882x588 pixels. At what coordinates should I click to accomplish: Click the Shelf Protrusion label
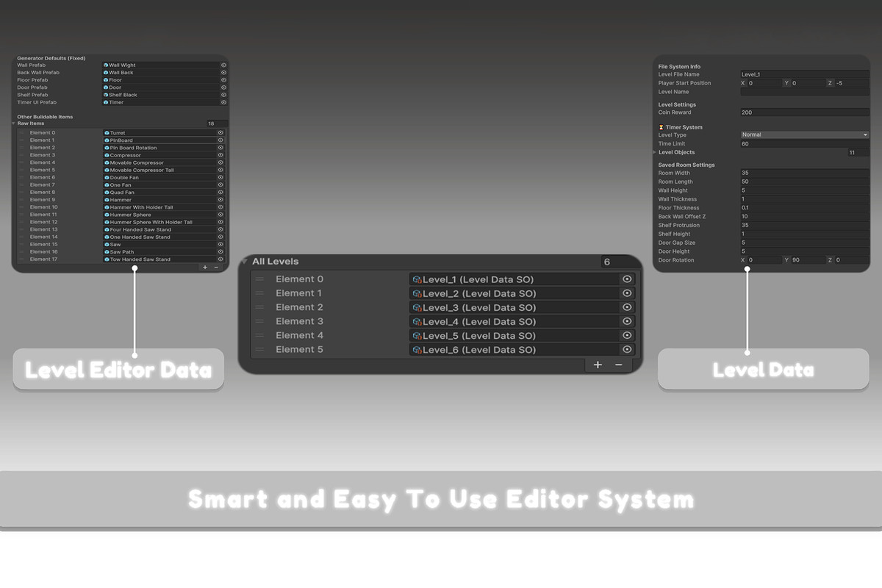679,226
